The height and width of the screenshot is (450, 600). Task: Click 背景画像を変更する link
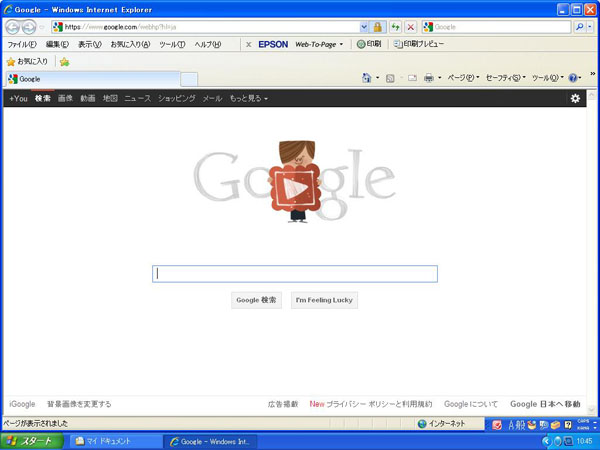point(79,404)
